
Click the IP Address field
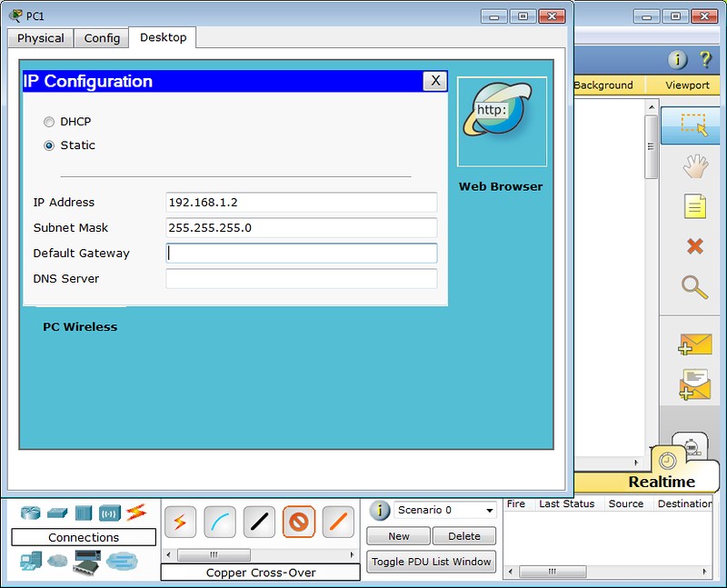coord(302,202)
